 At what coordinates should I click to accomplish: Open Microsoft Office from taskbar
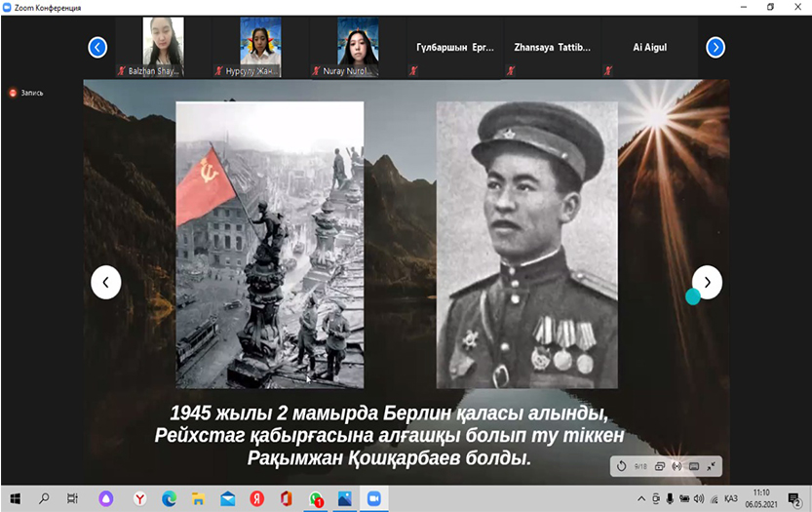pos(286,498)
